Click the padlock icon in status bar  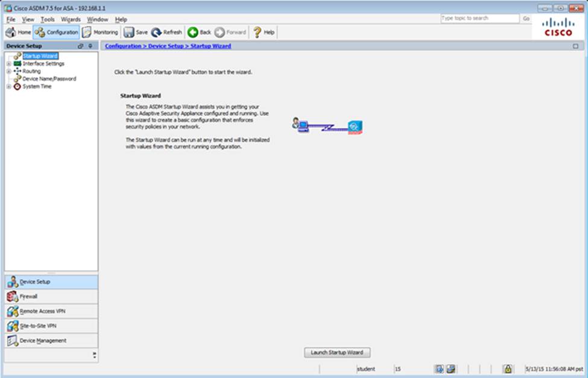point(508,368)
